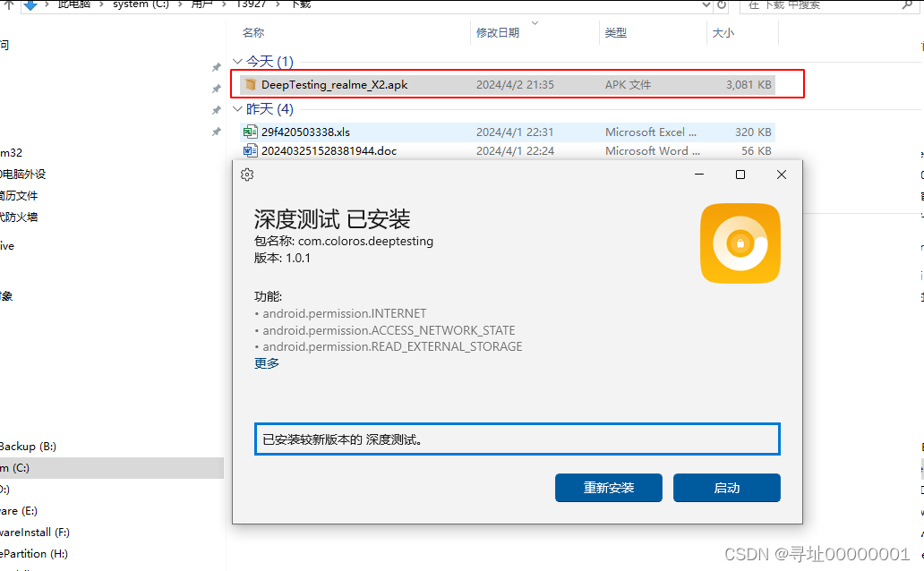Click the 3,081 KB size cell
Viewport: 924px width, 571px height.
749,85
